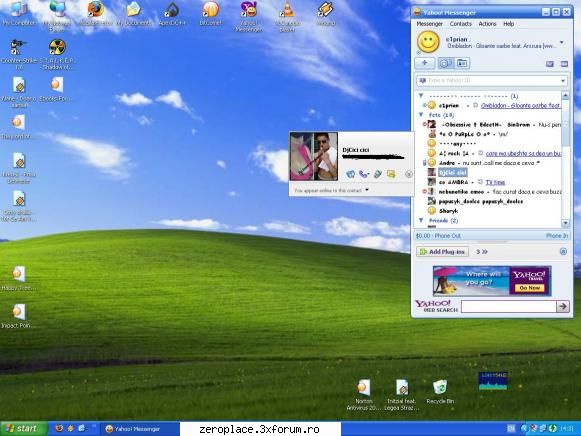Toggle the contact list view button

click(x=446, y=63)
